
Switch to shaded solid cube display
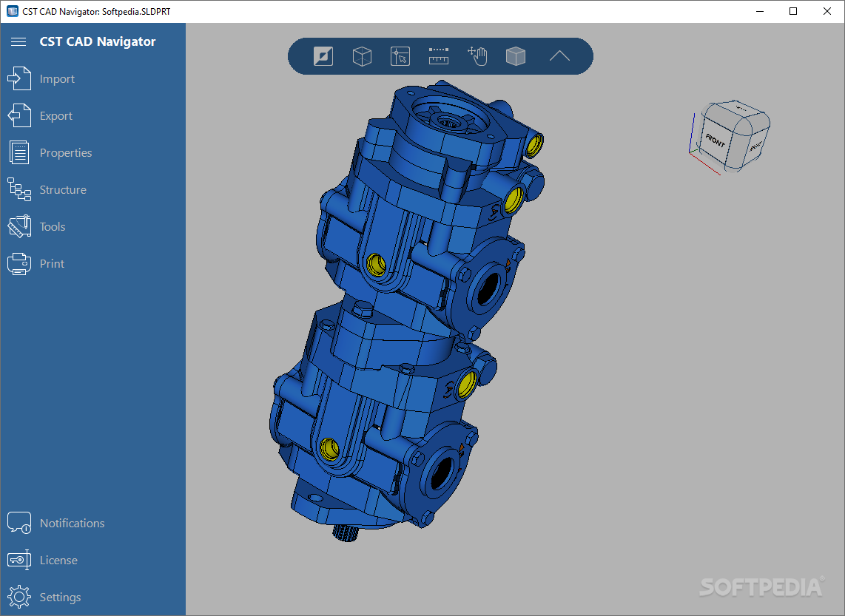(516, 56)
